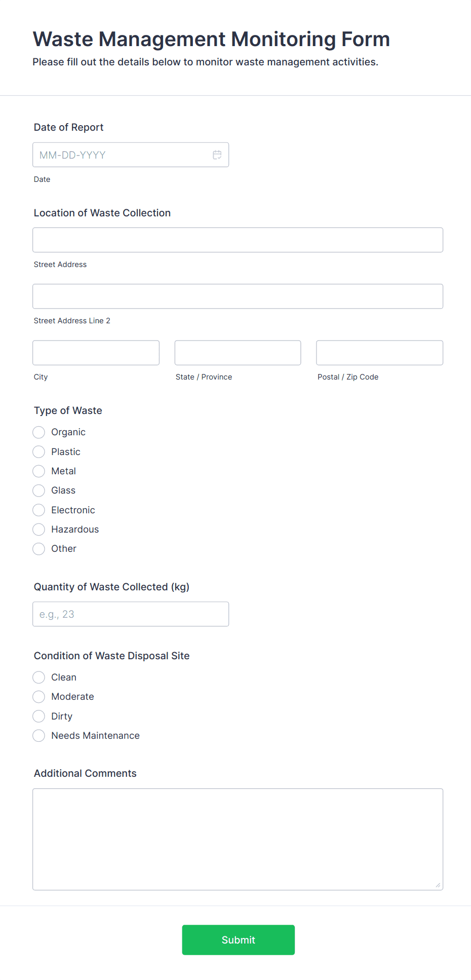Click the Street Address input field
Viewport: 471px width, 980px height.
(238, 240)
